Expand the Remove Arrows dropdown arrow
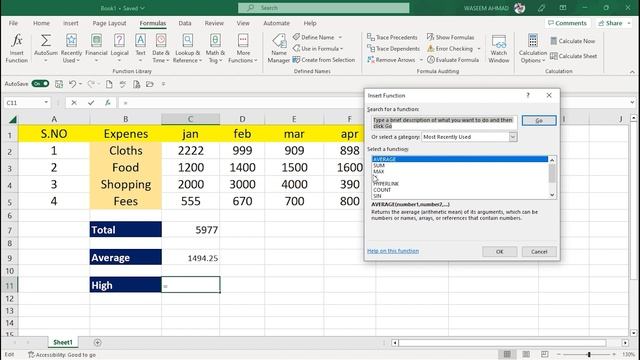This screenshot has height=360, width=640. click(x=421, y=60)
